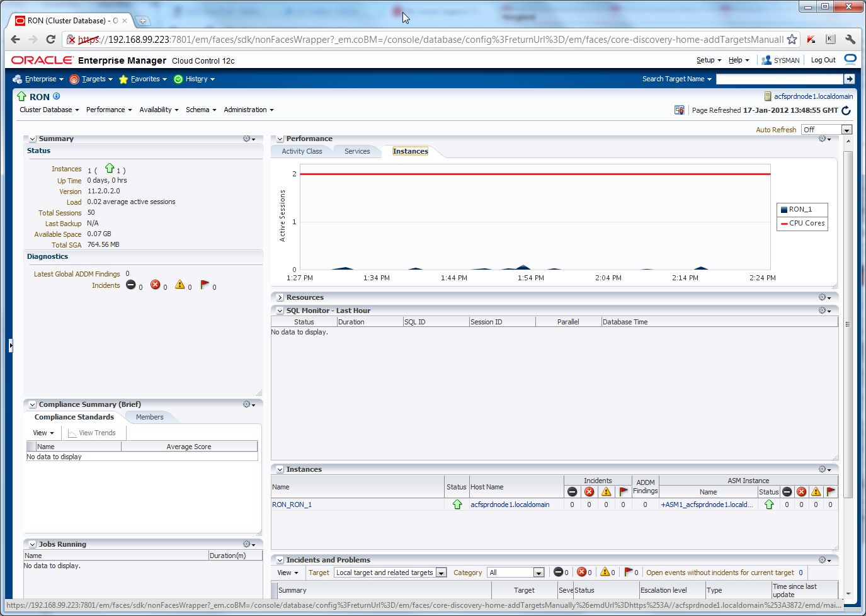Viewport: 866px width, 616px height.
Task: Click the Performance panel gear settings icon
Action: [824, 139]
